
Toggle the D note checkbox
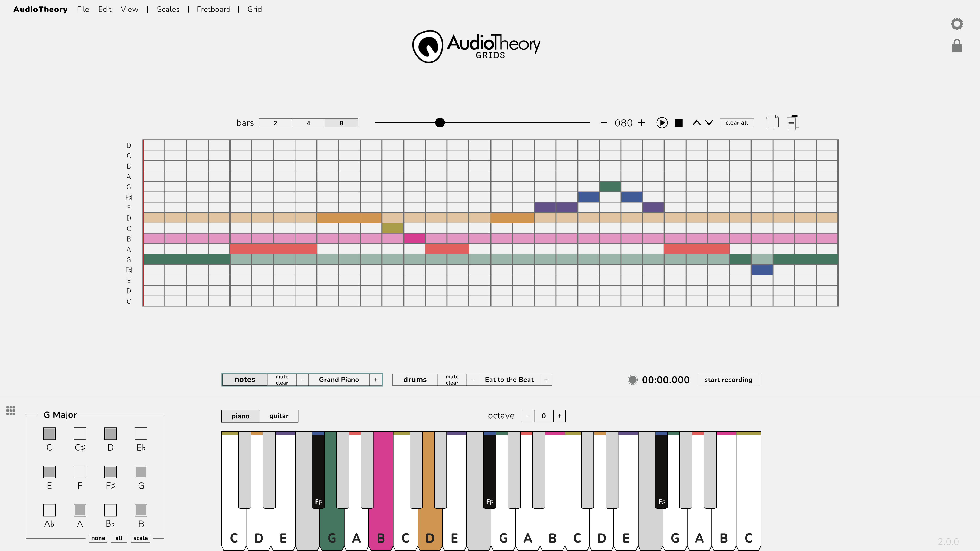tap(110, 434)
